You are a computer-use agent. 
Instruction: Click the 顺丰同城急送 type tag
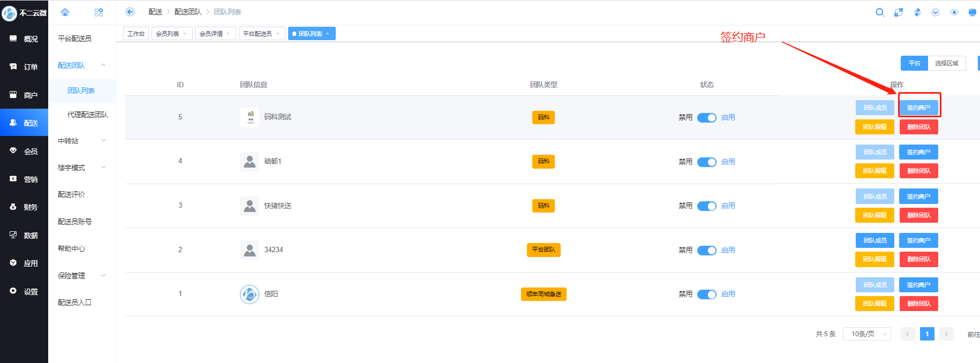click(x=544, y=294)
